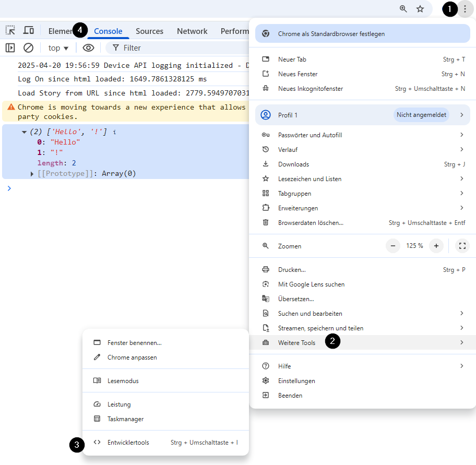The width and height of the screenshot is (476, 465).
Task: Click the Verlauf history clock icon
Action: point(266,149)
